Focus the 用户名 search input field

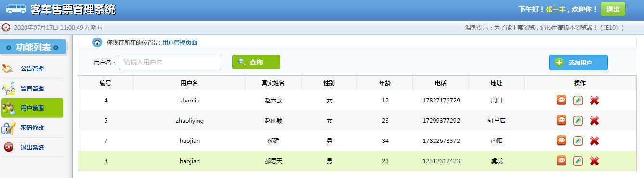click(170, 63)
